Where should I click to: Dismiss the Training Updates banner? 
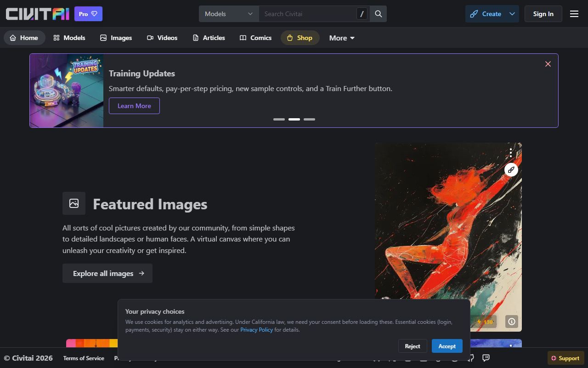tap(548, 64)
